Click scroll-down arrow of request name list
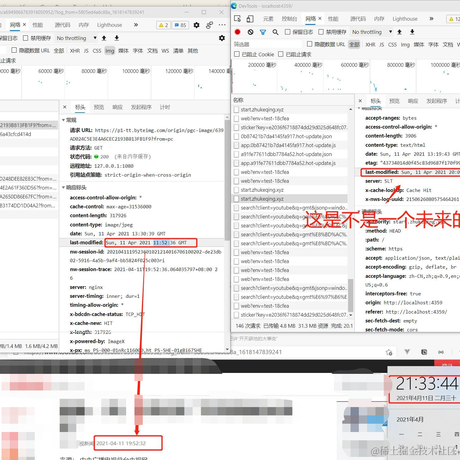 351,315
